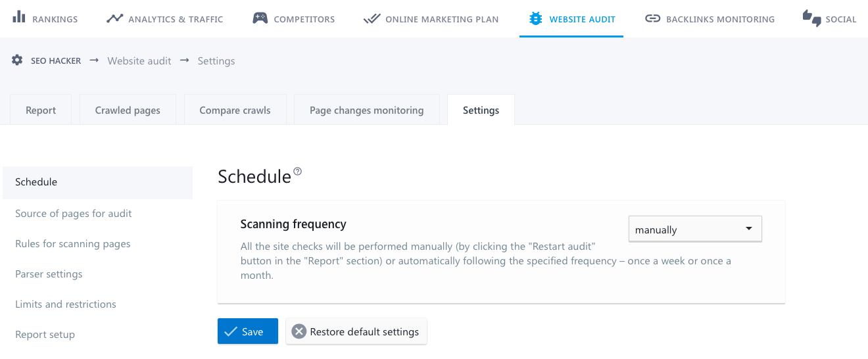Viewport: 868px width, 359px height.
Task: Select Source of pages for audit
Action: pos(74,214)
